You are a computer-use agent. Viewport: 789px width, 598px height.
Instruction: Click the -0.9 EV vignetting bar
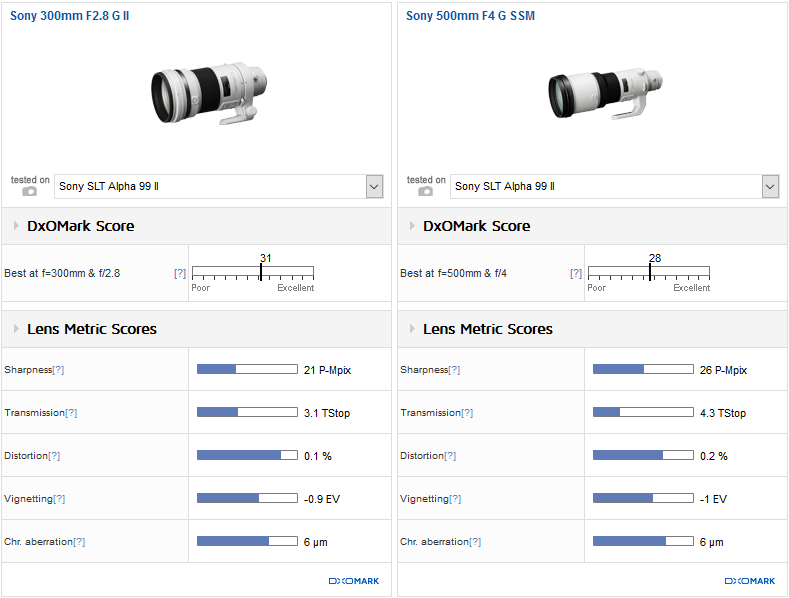pos(247,498)
